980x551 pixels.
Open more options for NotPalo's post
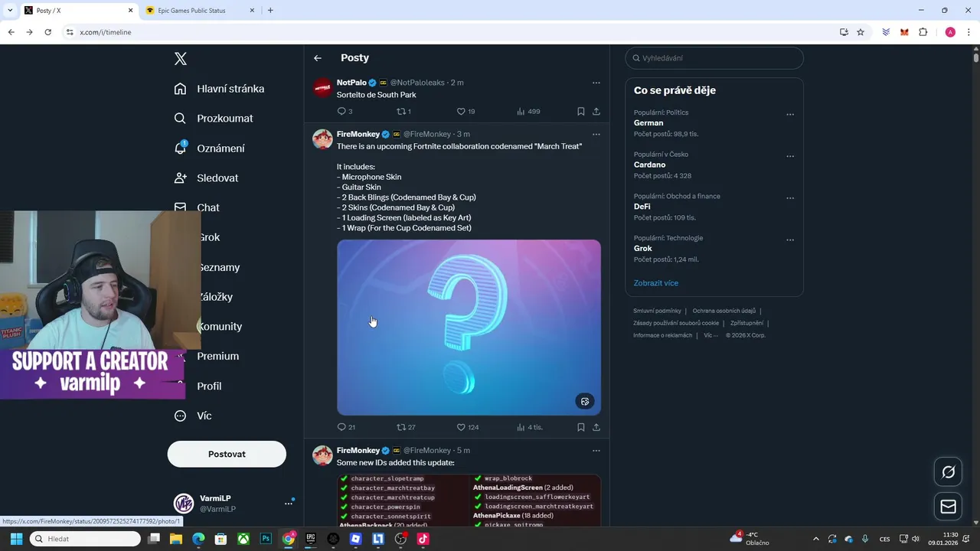click(x=596, y=83)
